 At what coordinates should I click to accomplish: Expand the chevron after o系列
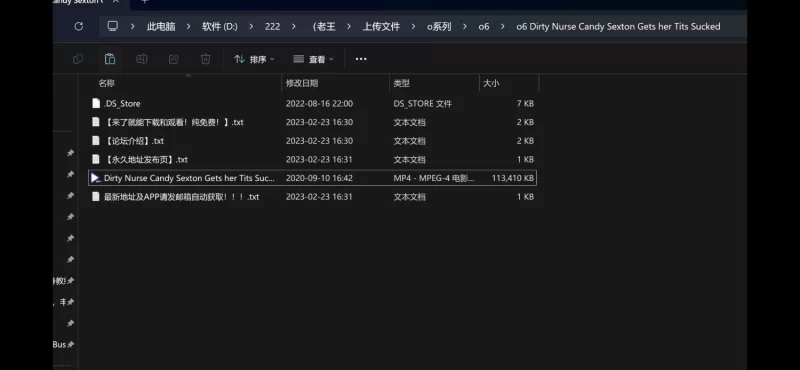[x=465, y=27]
